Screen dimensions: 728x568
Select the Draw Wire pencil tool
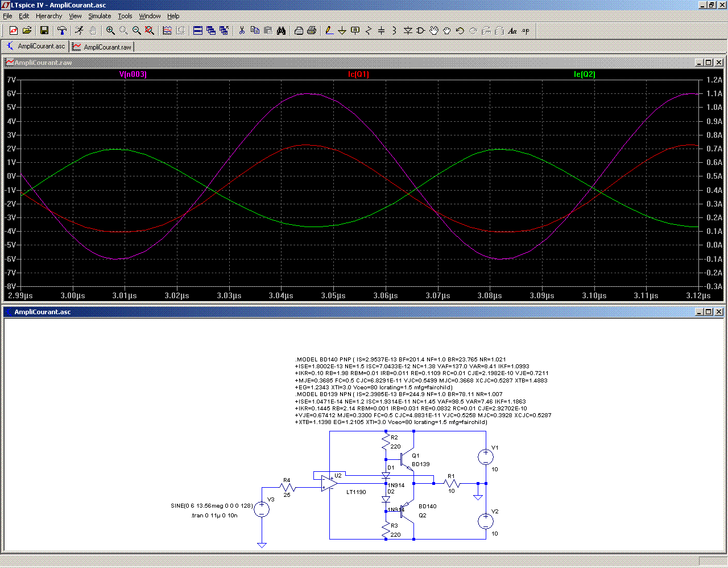click(x=329, y=31)
